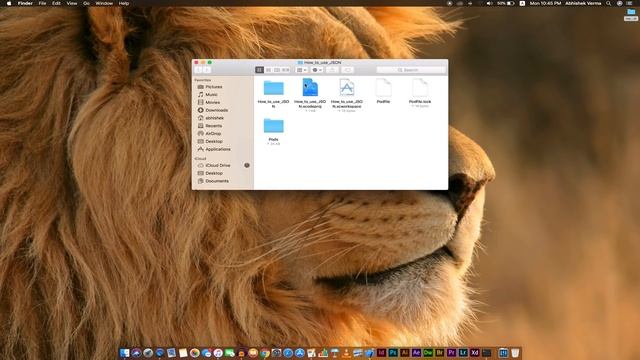The width and height of the screenshot is (640, 360).
Task: Click the Share toolbar button
Action: click(x=332, y=70)
